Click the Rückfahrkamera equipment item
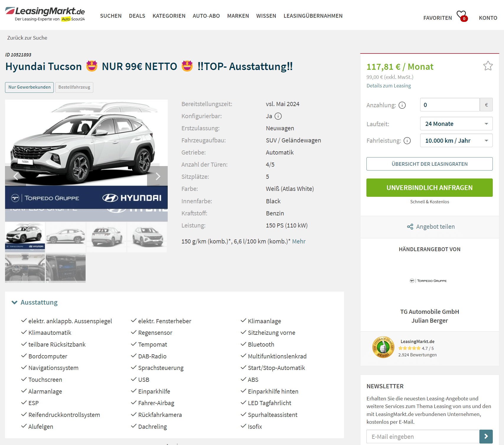The height and width of the screenshot is (445, 504). (x=160, y=415)
